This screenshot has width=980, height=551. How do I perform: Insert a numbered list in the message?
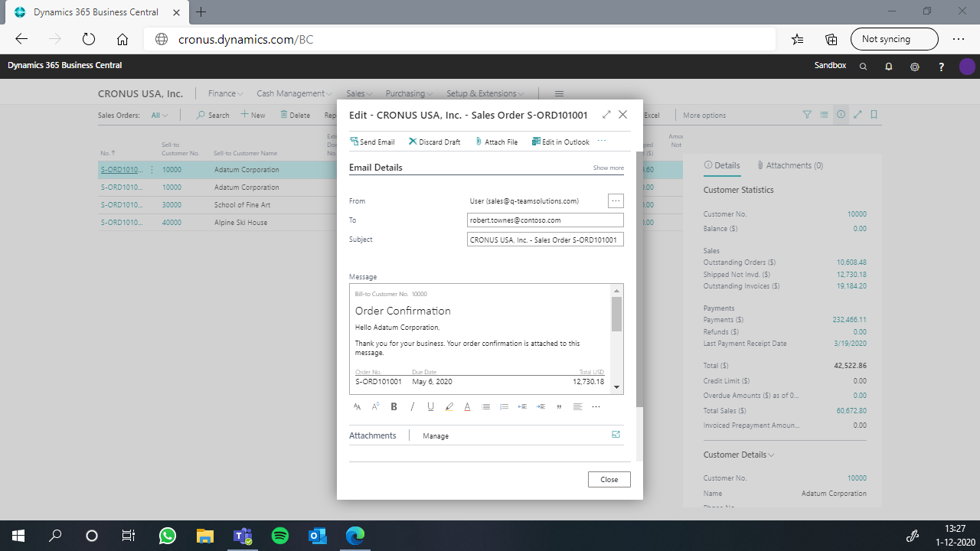(x=504, y=406)
